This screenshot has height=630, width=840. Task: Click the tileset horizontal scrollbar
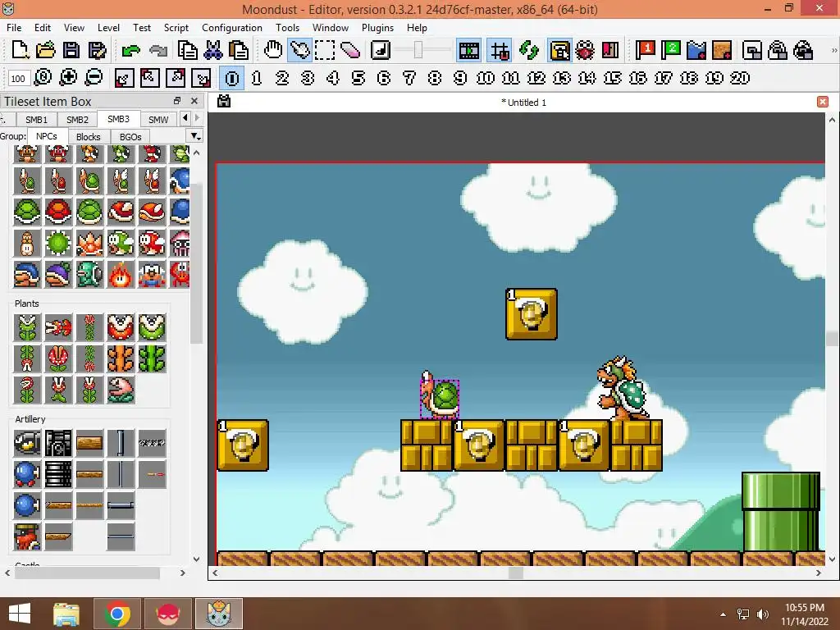coord(87,573)
